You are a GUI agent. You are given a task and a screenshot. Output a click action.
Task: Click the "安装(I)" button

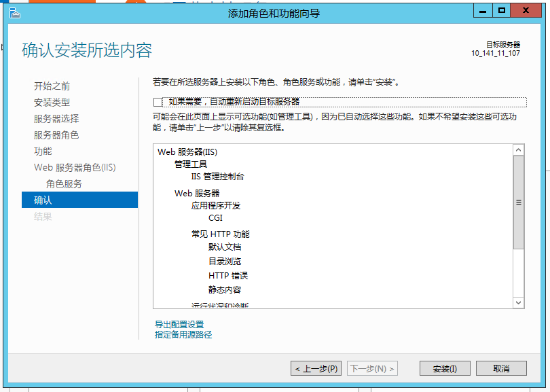444,368
